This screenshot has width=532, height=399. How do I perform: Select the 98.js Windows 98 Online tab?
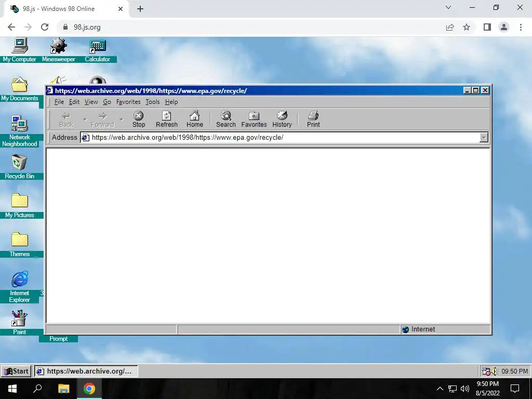(x=66, y=9)
